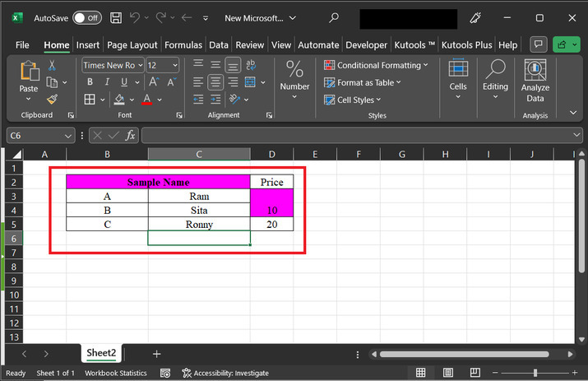Switch to Page Layout view in status bar

[447, 373]
